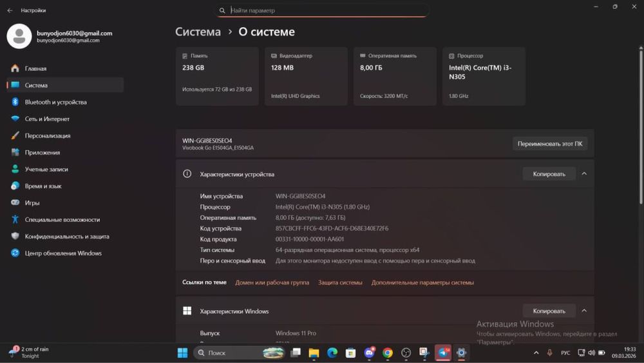Open Discord from the taskbar
644x363 pixels.
[x=369, y=353]
